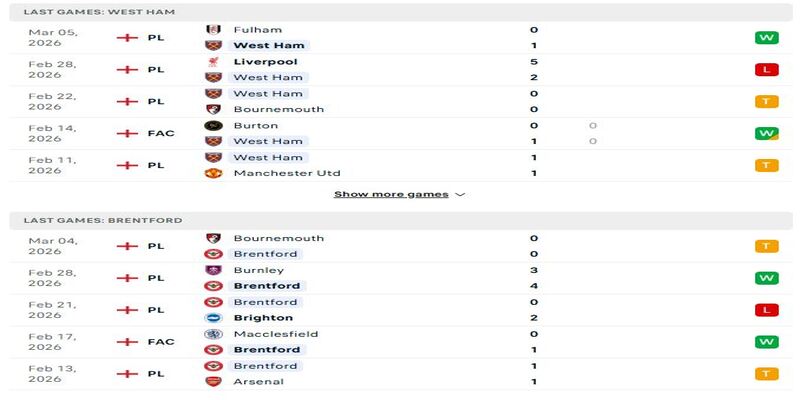Expand Show more games chevron
Image resolution: width=800 pixels, height=400 pixels.
coord(460,194)
